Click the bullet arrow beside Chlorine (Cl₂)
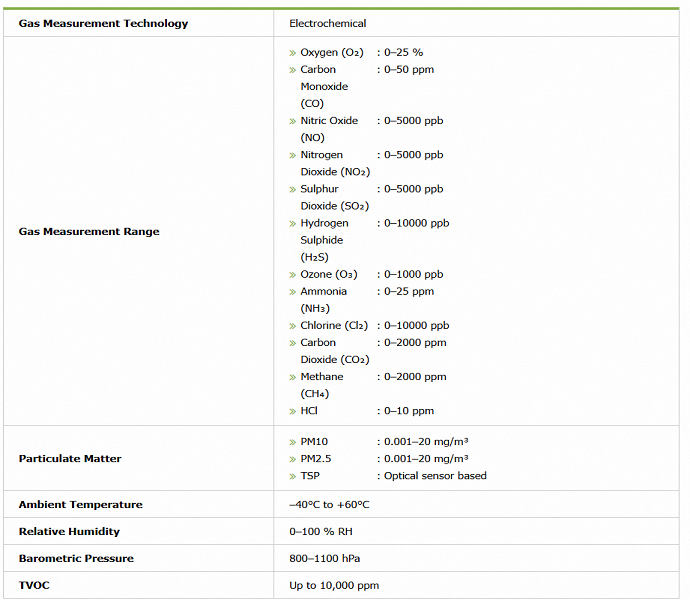The image size is (690, 600). pyautogui.click(x=293, y=326)
